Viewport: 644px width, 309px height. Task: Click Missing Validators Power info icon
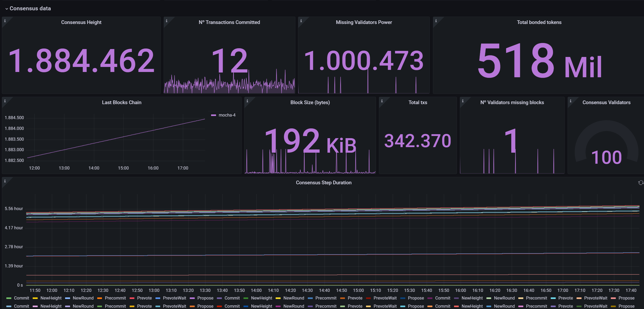[301, 21]
